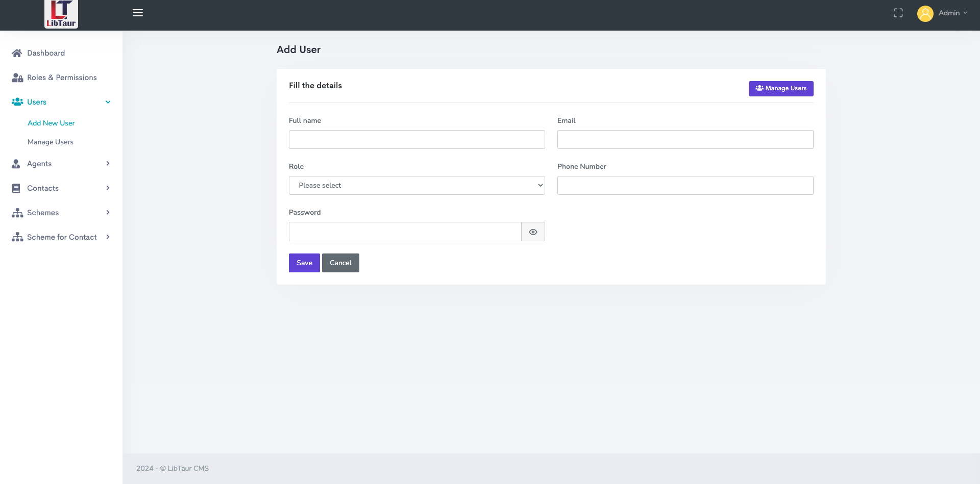Expand the Scheme for Contact submenu arrow
980x484 pixels.
pyautogui.click(x=108, y=237)
